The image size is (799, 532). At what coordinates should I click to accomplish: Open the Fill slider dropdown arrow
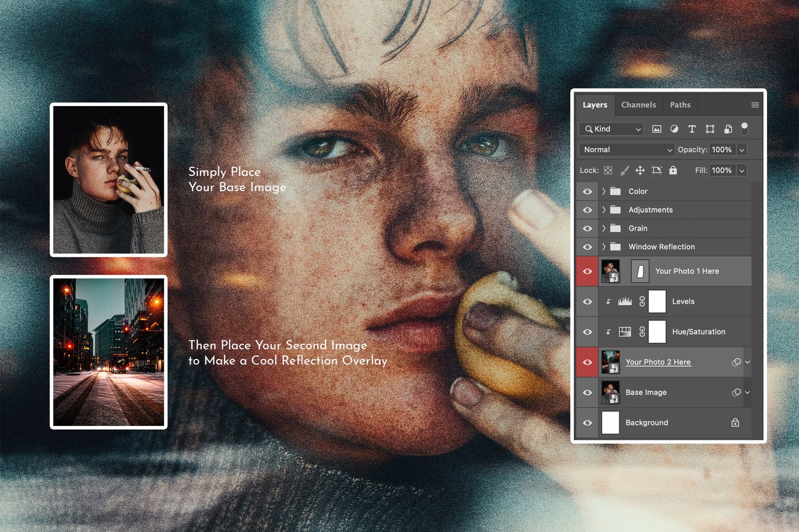742,170
